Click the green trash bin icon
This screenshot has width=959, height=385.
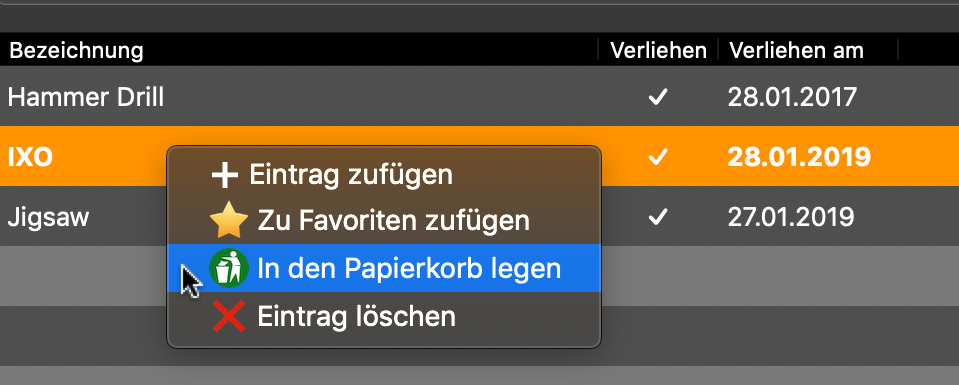coord(229,268)
